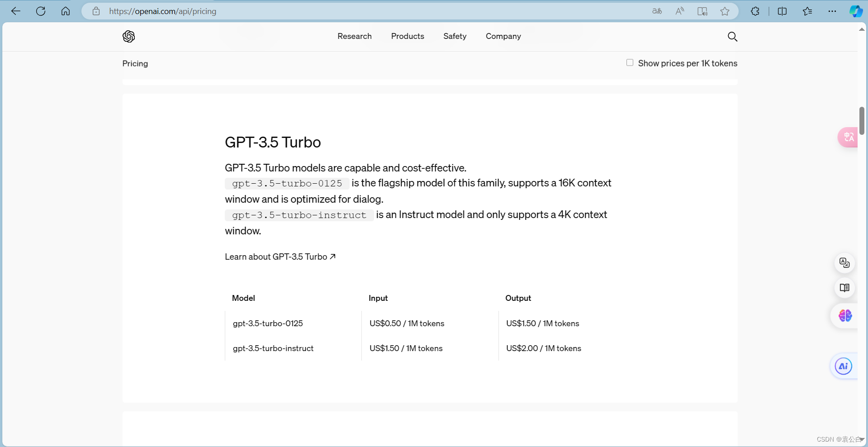Open the browser home page
868x447 pixels.
pos(66,11)
